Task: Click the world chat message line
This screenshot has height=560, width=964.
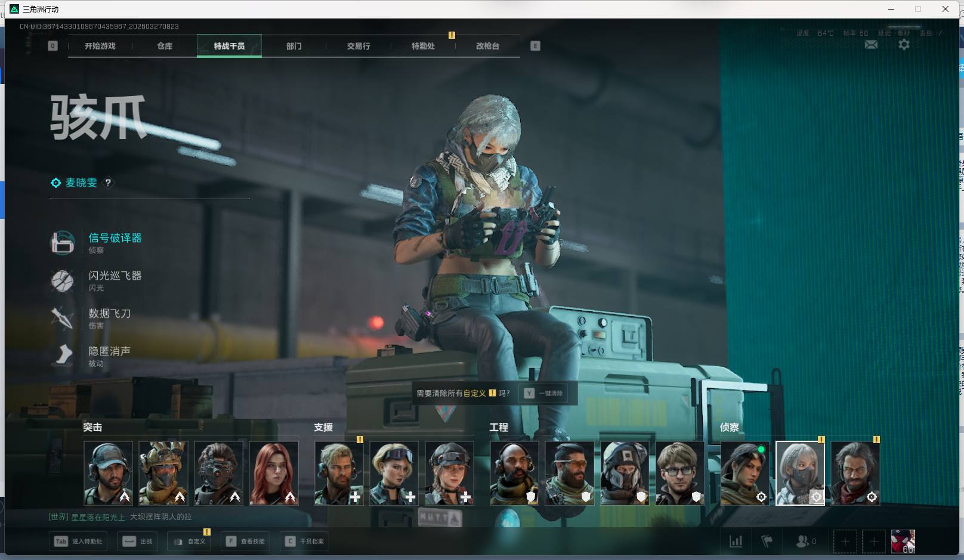Action: coord(120,517)
